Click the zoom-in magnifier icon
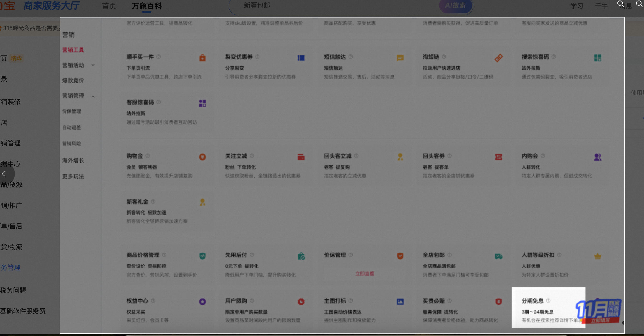Image resolution: width=644 pixels, height=336 pixels. tap(620, 4)
